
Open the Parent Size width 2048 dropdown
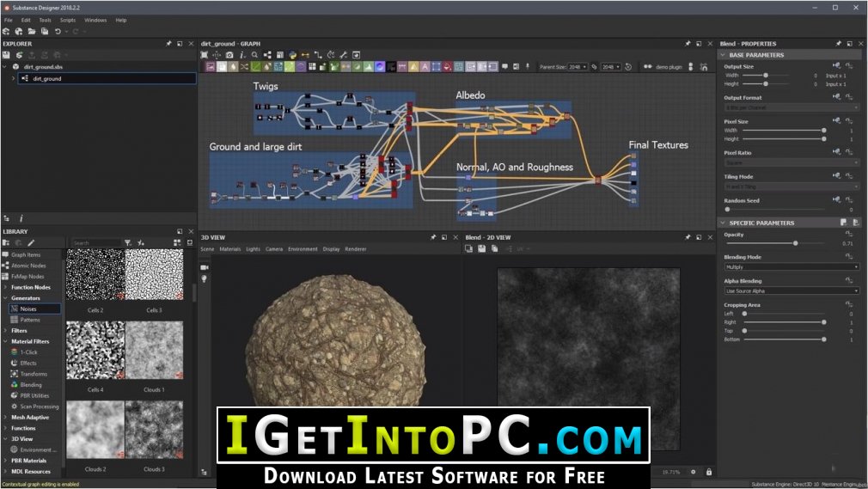(x=578, y=67)
